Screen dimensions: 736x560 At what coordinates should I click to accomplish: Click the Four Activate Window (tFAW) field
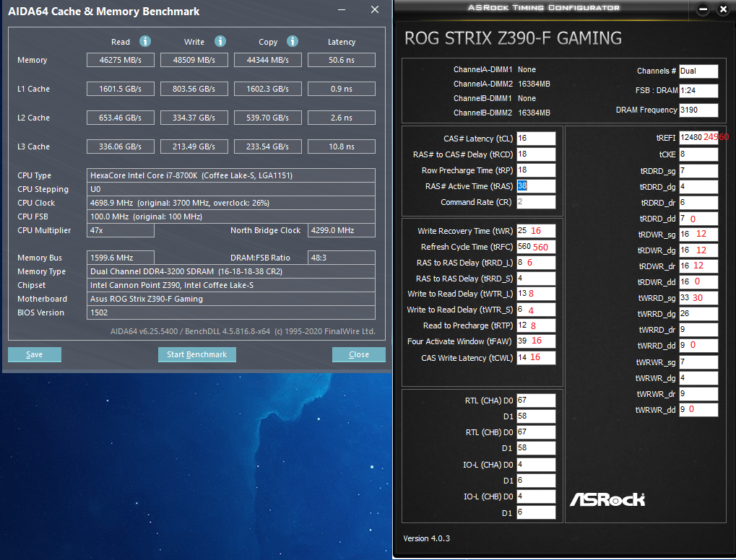(536, 341)
